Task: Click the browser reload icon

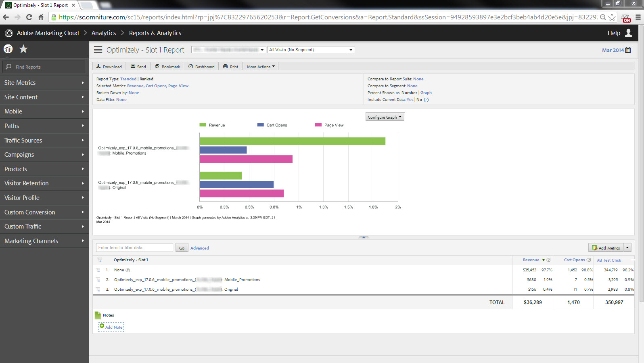Action: pos(29,17)
